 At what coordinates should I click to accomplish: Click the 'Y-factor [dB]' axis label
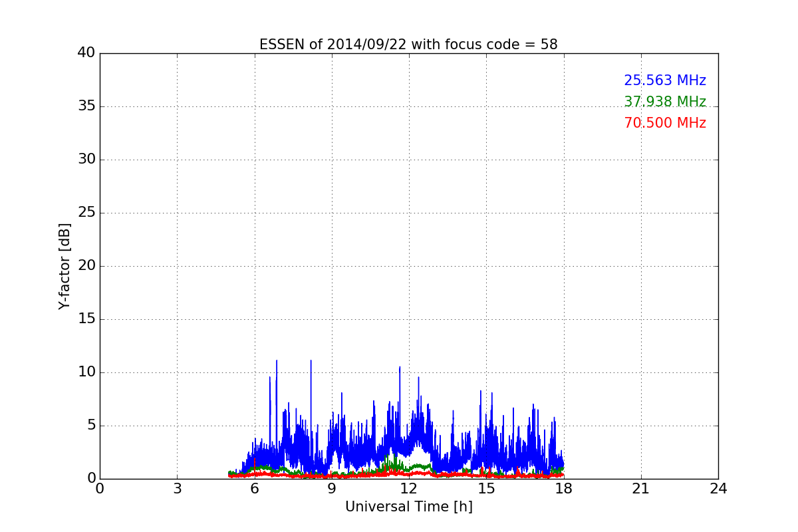point(65,266)
